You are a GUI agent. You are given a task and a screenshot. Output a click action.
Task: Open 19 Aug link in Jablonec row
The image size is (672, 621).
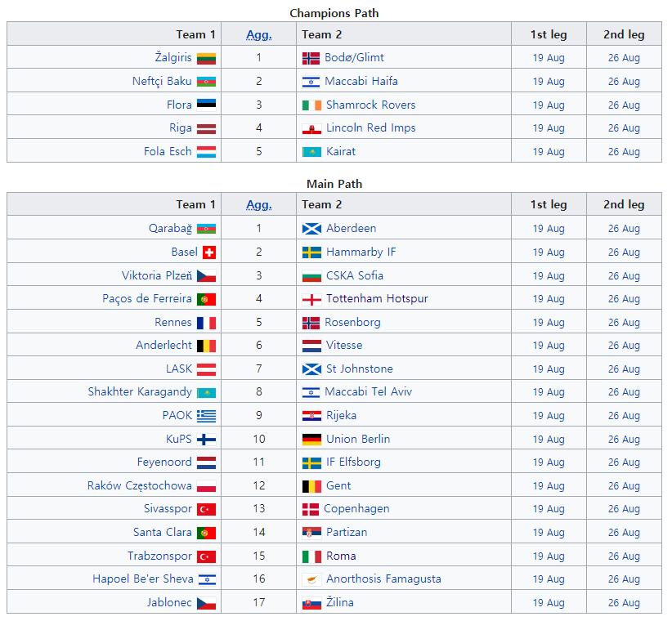pyautogui.click(x=549, y=603)
